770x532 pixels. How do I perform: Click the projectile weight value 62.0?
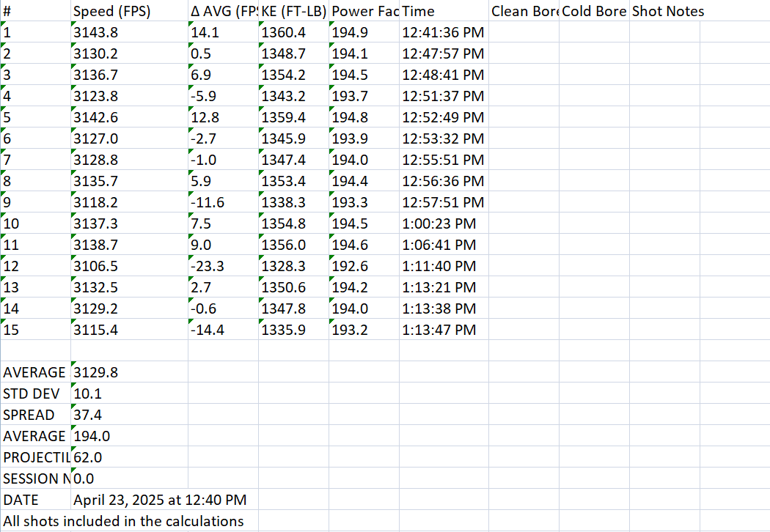point(87,457)
